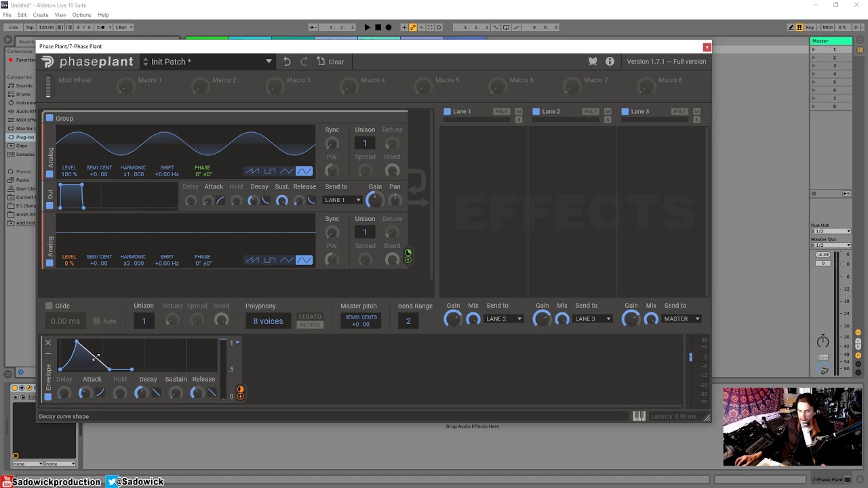The height and width of the screenshot is (488, 868).
Task: Click green modulation target plus on second oscillator
Action: (408, 260)
